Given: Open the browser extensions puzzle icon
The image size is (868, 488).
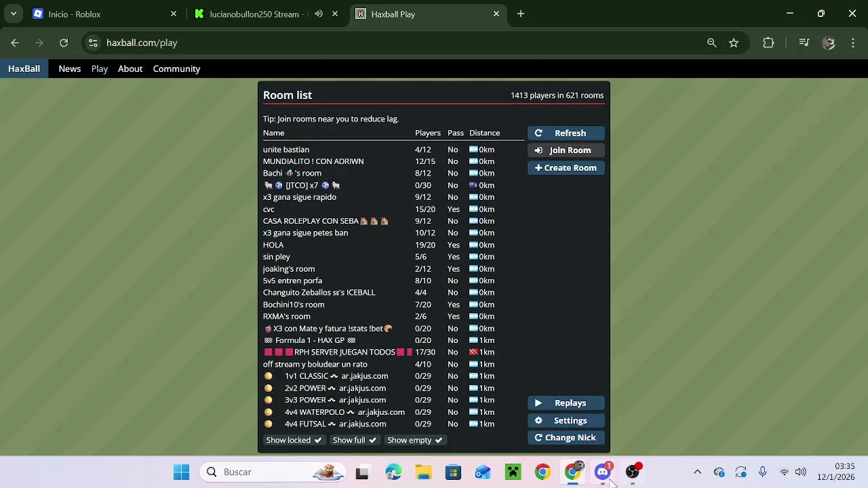Looking at the screenshot, I should (768, 43).
